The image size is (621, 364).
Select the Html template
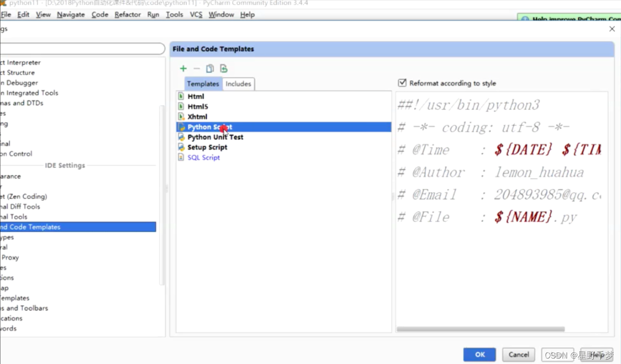pos(196,96)
